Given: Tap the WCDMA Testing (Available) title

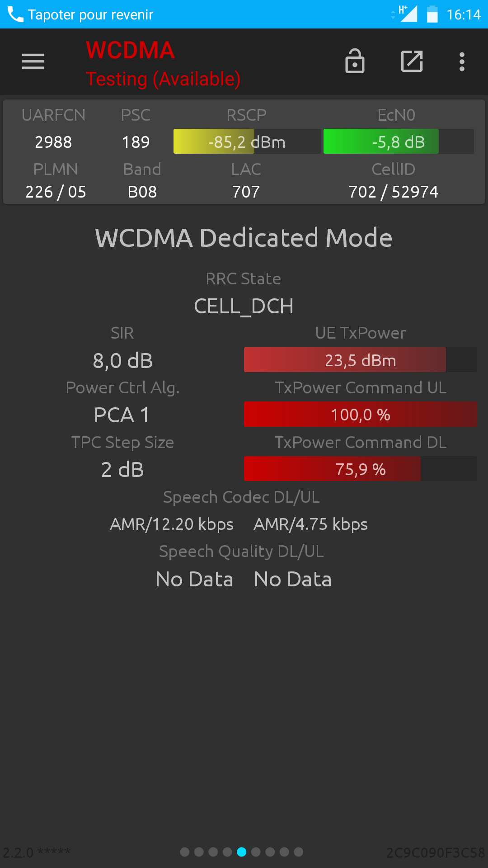Looking at the screenshot, I should (x=163, y=64).
